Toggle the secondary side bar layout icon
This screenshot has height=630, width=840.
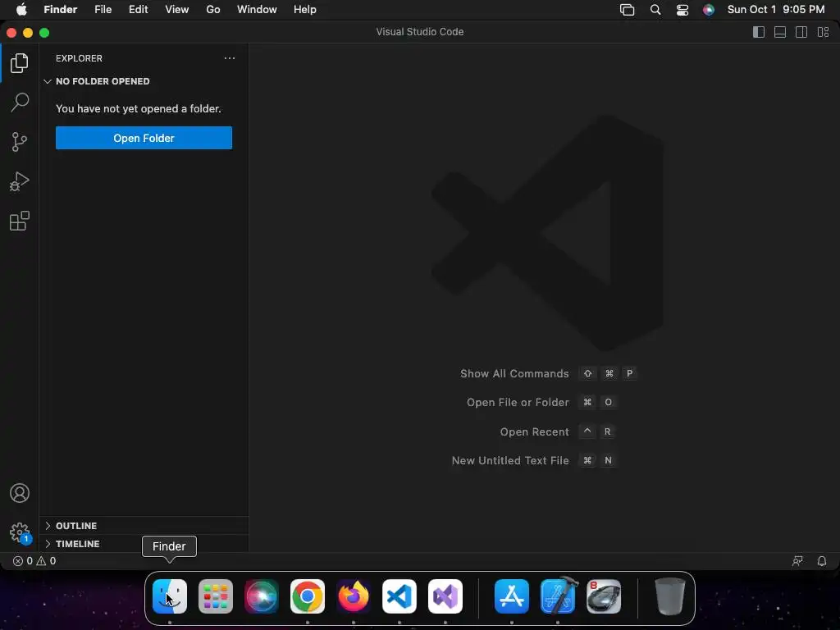801,32
